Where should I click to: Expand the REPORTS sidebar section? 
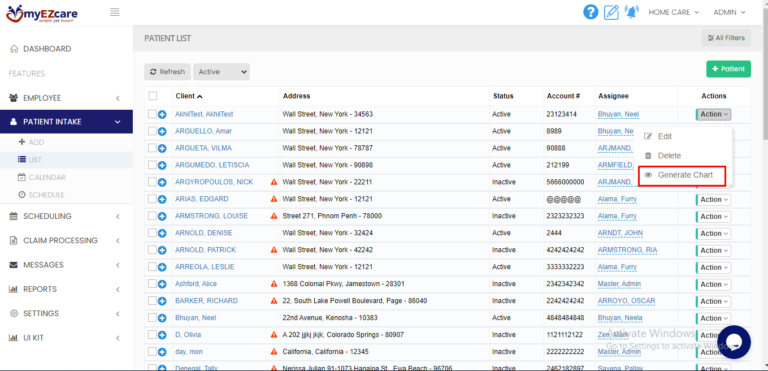coord(66,289)
